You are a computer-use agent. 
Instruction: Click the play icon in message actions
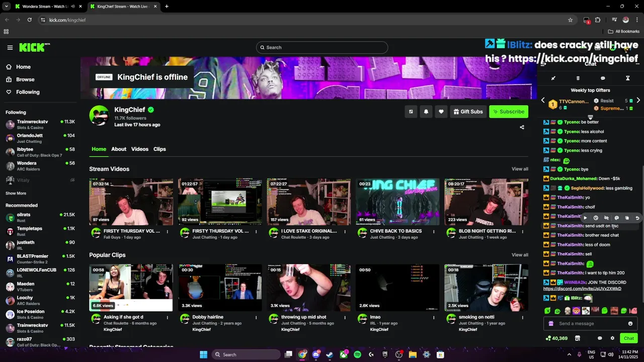coord(585,218)
